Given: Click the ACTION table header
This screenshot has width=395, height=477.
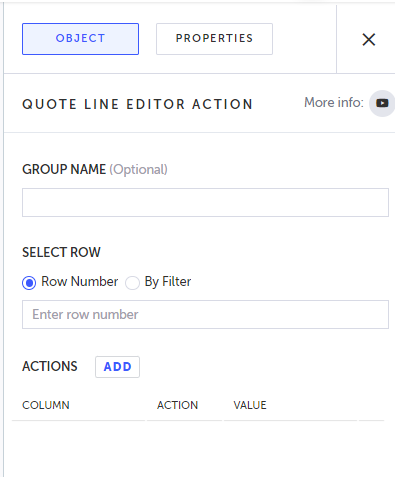Looking at the screenshot, I should (178, 405).
